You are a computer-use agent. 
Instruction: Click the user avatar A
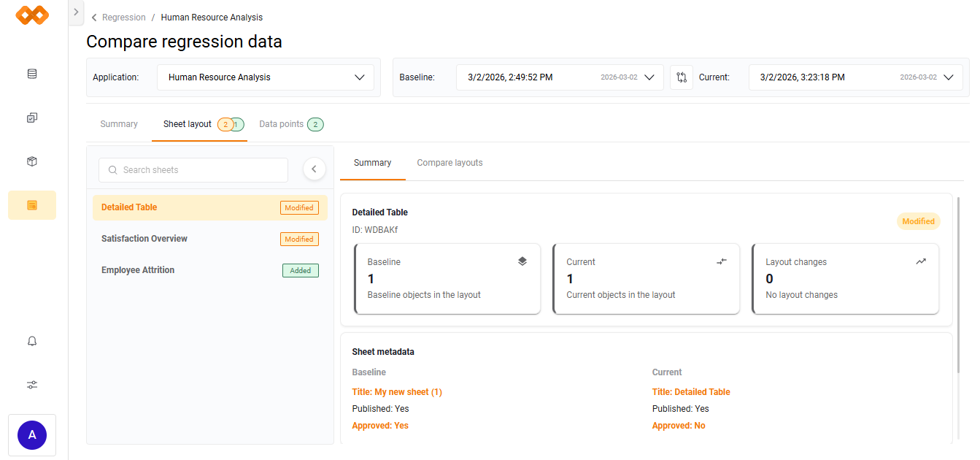[32, 435]
